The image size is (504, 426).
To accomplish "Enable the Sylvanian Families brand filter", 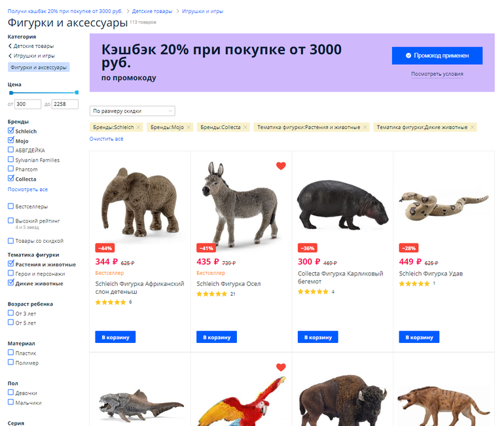I will (10, 160).
